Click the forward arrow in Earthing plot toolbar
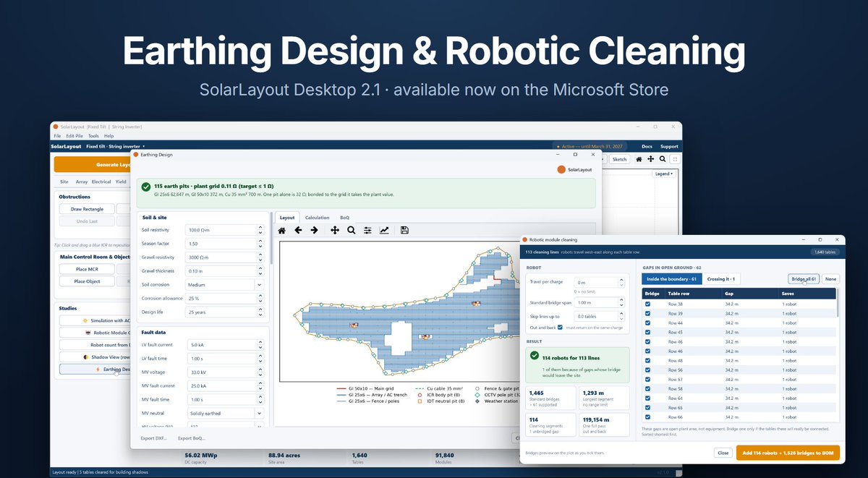 [x=314, y=230]
